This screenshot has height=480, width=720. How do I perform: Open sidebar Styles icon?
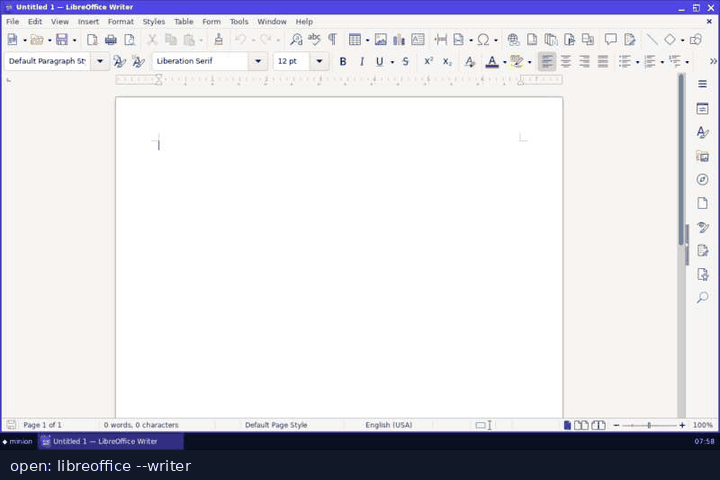point(702,132)
